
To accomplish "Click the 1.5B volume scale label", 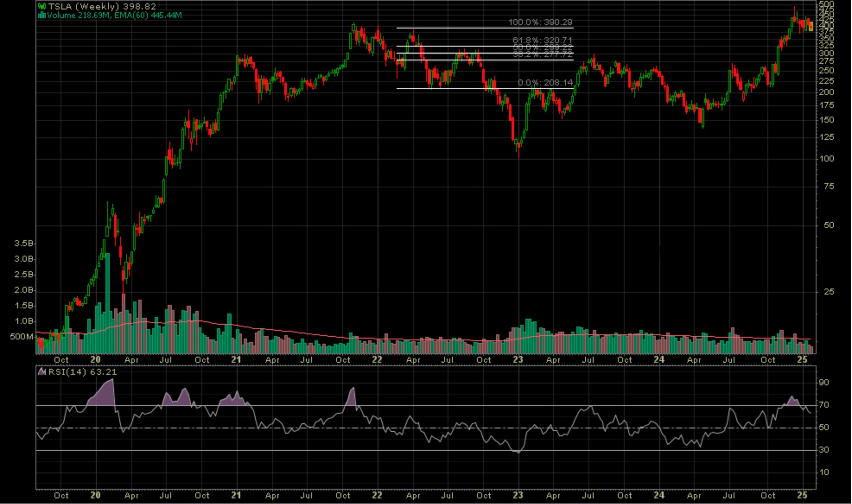I will (x=24, y=306).
